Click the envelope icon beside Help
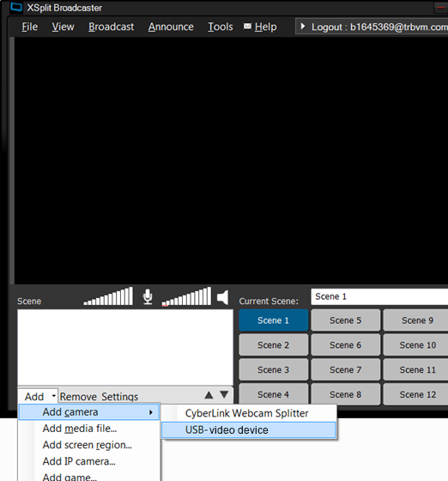 click(247, 27)
